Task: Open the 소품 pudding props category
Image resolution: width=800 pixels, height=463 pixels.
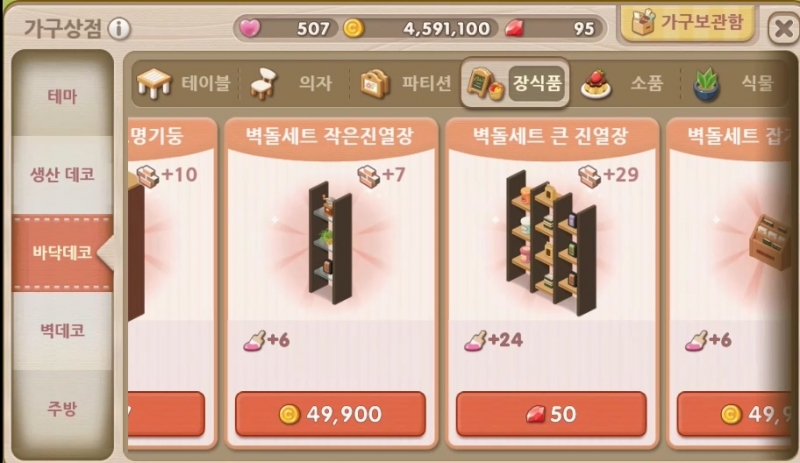Action: tap(596, 84)
